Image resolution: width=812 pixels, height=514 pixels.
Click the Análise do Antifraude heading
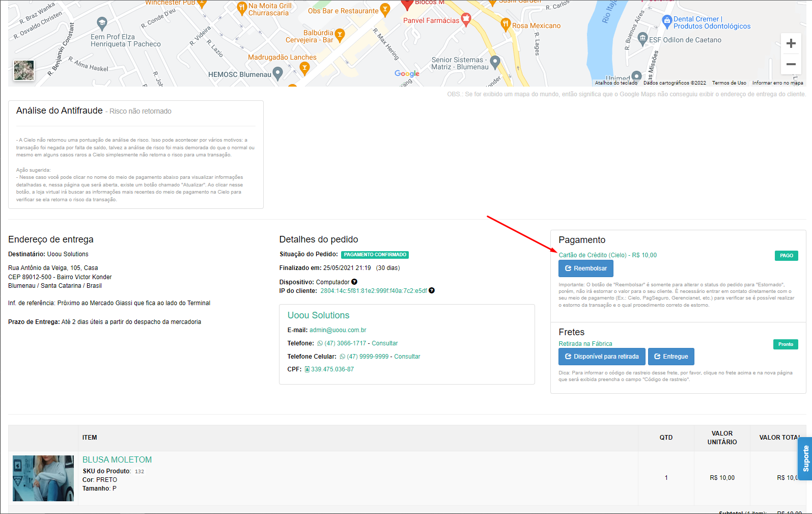click(60, 111)
